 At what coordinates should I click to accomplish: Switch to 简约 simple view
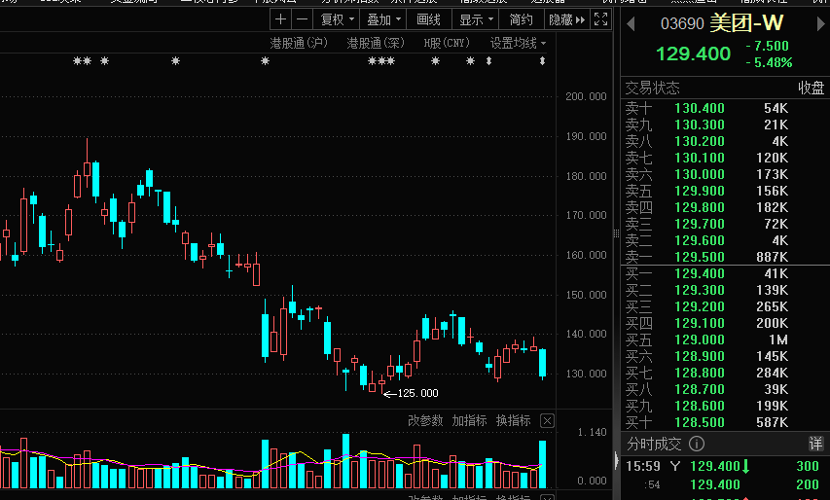(x=521, y=20)
